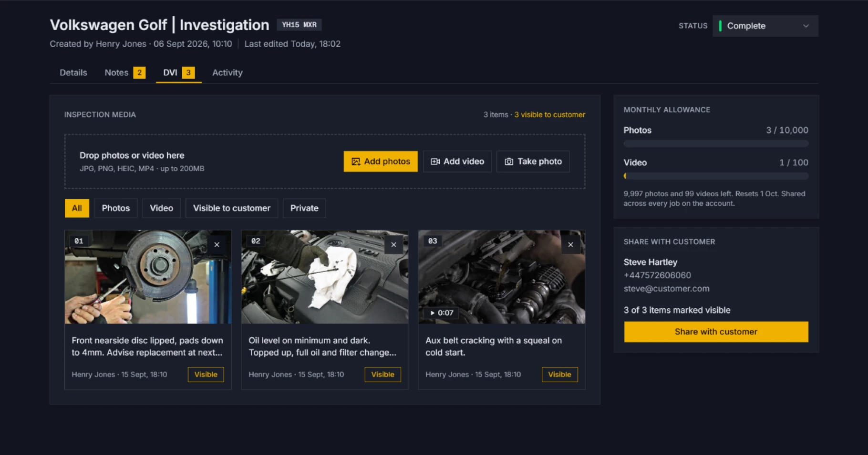Open the oil dipstick thumbnail 02
Screen dimensions: 868x455
[x=325, y=277]
